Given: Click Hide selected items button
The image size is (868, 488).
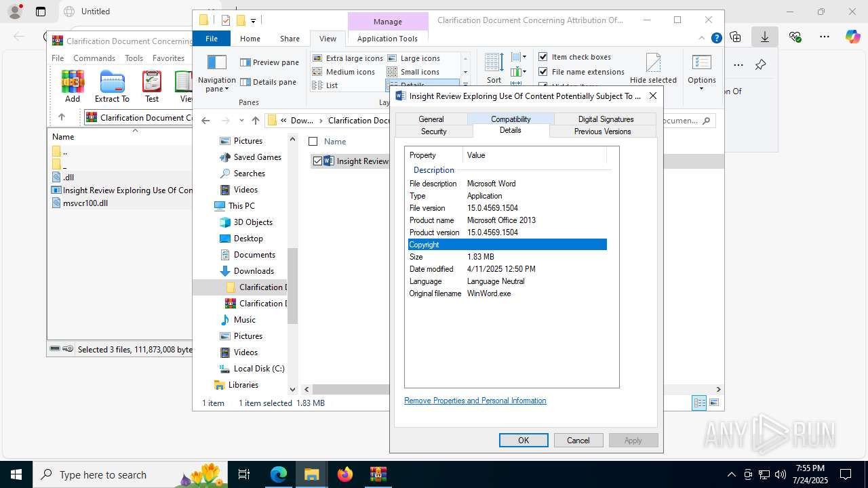Looking at the screenshot, I should click(653, 68).
